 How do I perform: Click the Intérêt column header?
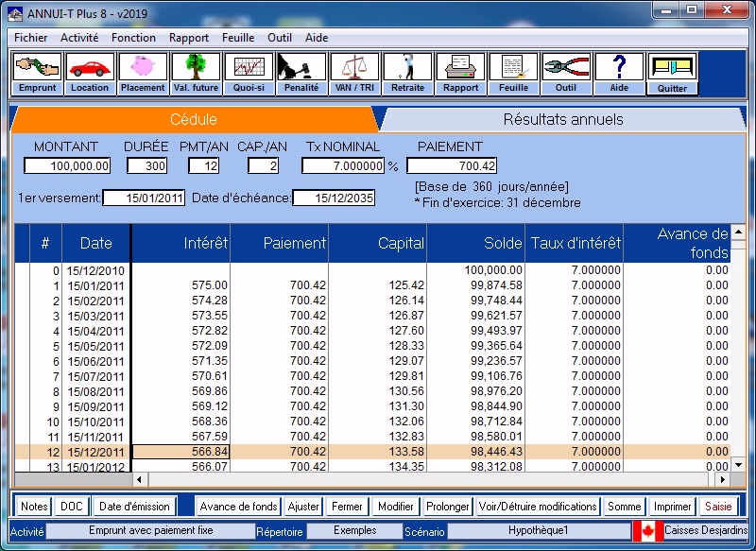click(181, 243)
